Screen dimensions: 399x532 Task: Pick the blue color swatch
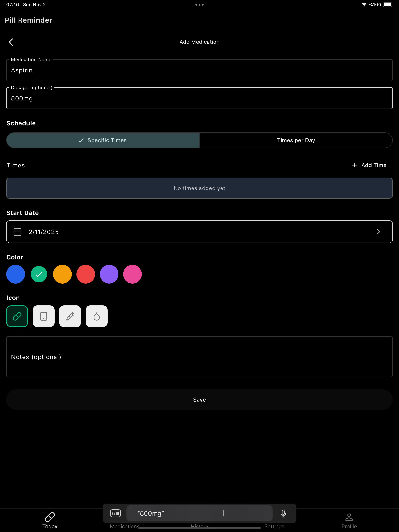click(16, 274)
